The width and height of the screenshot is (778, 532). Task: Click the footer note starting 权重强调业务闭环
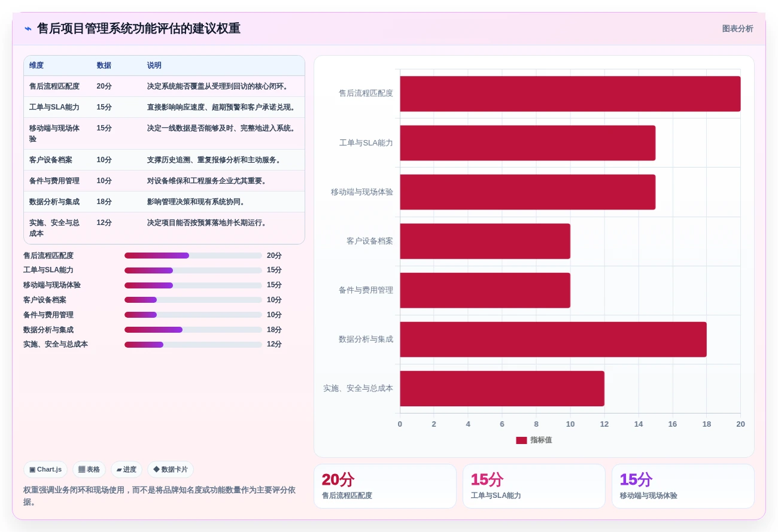click(159, 496)
